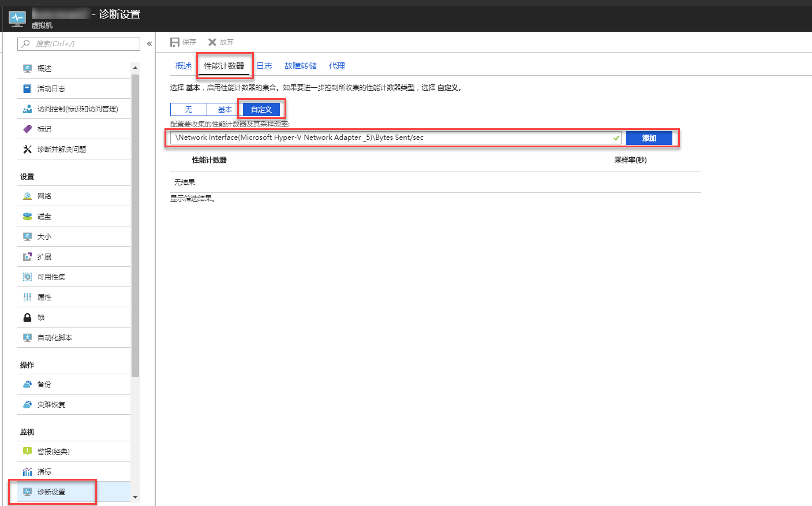Screen dimensions: 812x506
Task: Click the blue Add button
Action: tap(649, 138)
